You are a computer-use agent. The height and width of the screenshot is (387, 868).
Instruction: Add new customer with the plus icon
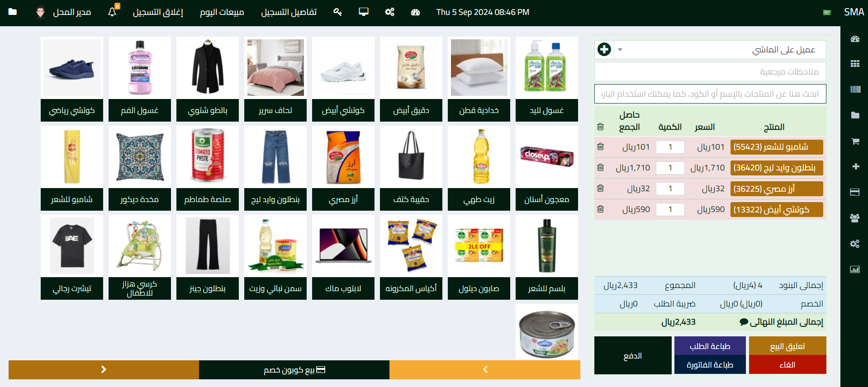(x=604, y=49)
